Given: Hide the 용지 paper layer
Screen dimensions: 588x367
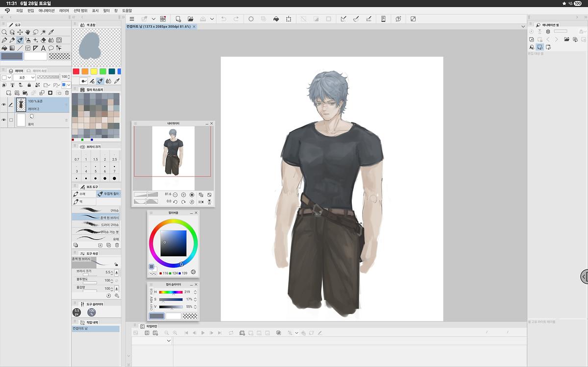Looking at the screenshot, I should point(3,120).
